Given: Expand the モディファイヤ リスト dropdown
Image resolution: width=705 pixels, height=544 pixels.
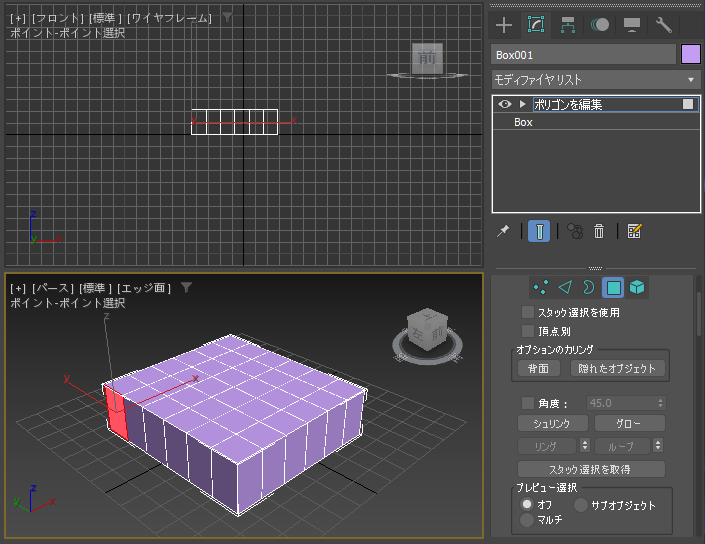Looking at the screenshot, I should point(596,80).
